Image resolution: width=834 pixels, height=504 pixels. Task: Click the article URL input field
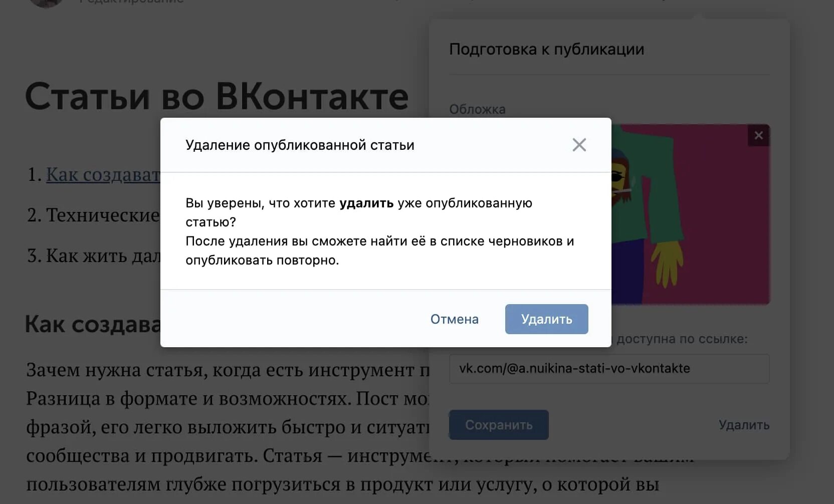tap(609, 369)
